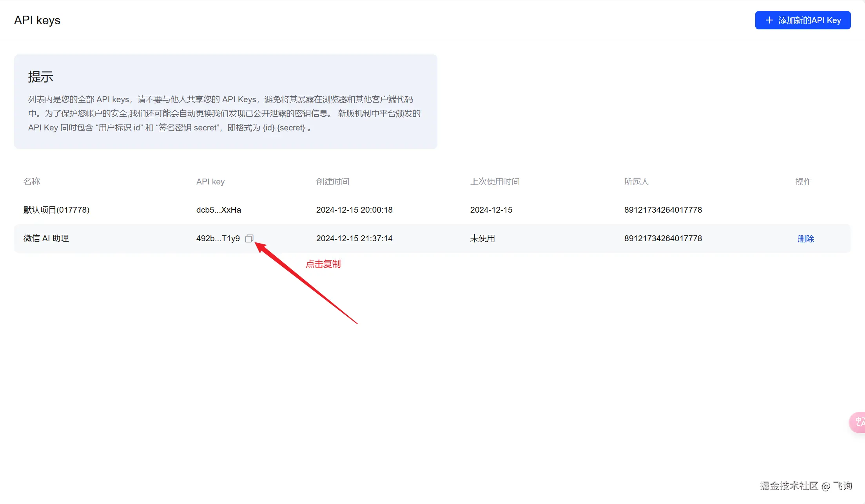The image size is (865, 504).
Task: Click the 492b...T1y9 key text
Action: pyautogui.click(x=218, y=238)
